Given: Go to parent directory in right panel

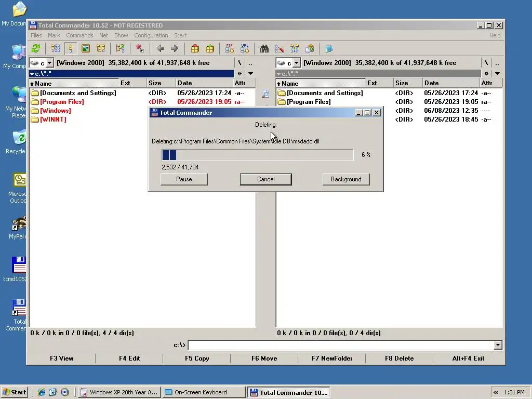Looking at the screenshot, I should 497,63.
